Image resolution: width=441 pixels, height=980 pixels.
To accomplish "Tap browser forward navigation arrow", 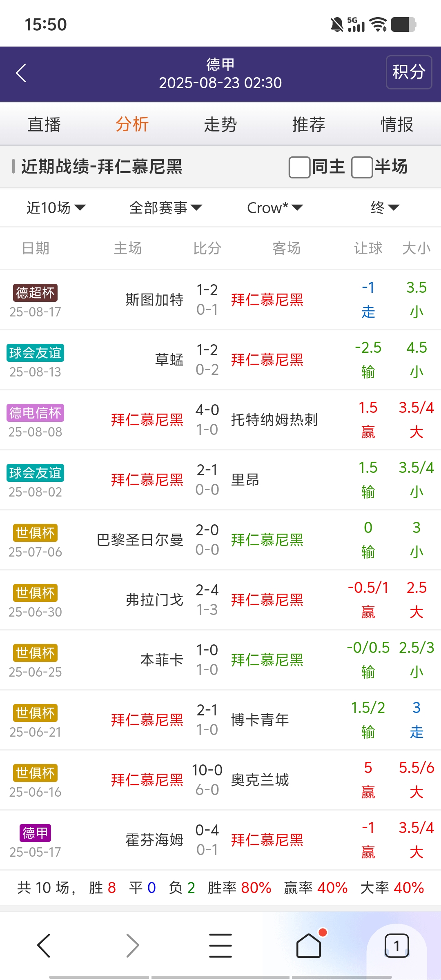I will pos(132,945).
